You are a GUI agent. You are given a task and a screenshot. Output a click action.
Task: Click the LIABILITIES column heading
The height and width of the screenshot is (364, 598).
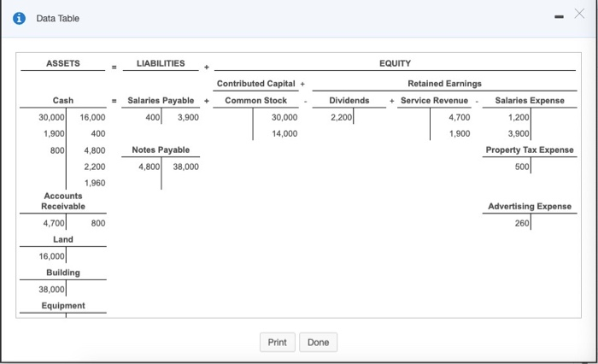(161, 63)
